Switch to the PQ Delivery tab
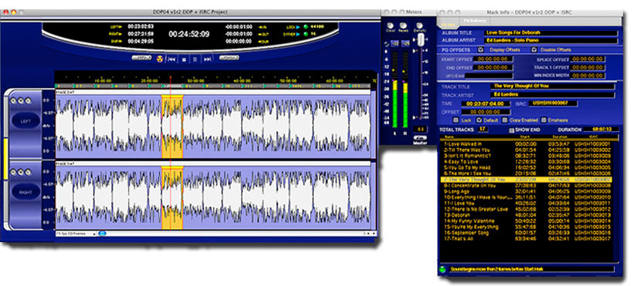Image resolution: width=644 pixels, height=286 pixels. pyautogui.click(x=475, y=21)
